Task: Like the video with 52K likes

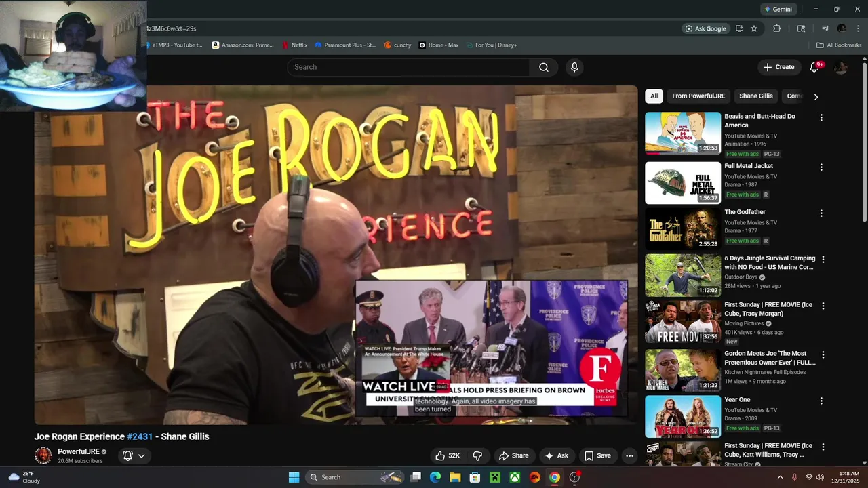Action: (x=447, y=455)
